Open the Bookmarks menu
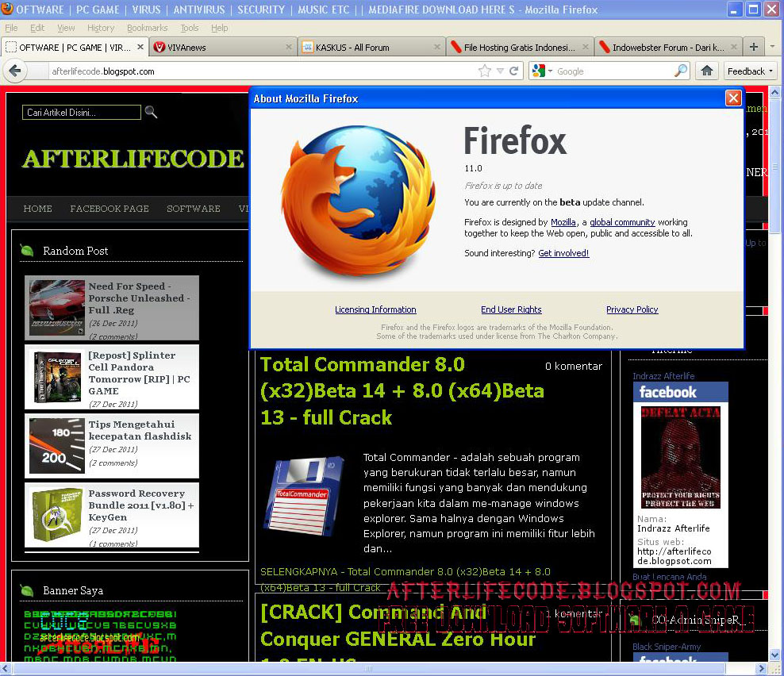 tap(148, 28)
